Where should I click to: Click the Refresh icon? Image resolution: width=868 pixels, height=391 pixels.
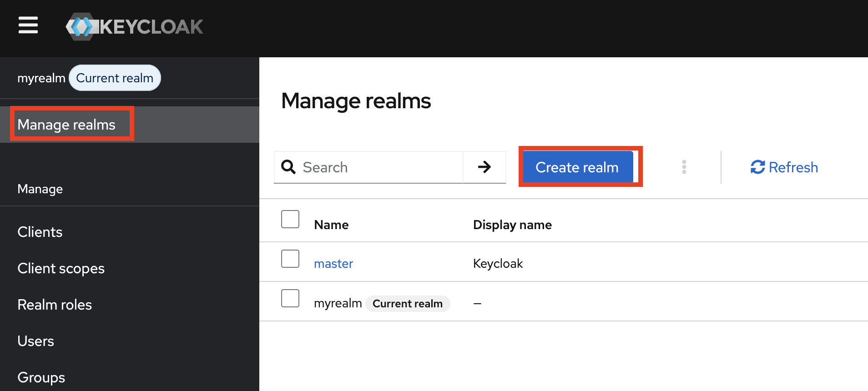click(757, 167)
